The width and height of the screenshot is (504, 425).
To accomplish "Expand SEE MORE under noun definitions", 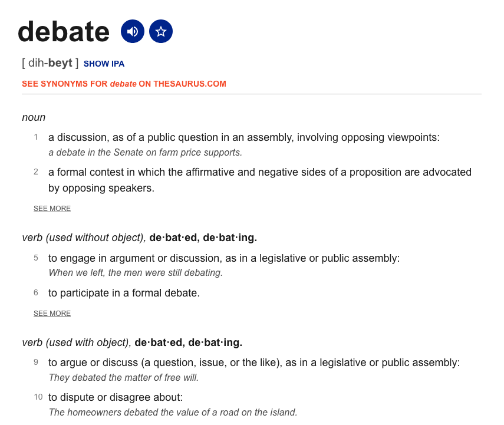I will click(x=52, y=208).
